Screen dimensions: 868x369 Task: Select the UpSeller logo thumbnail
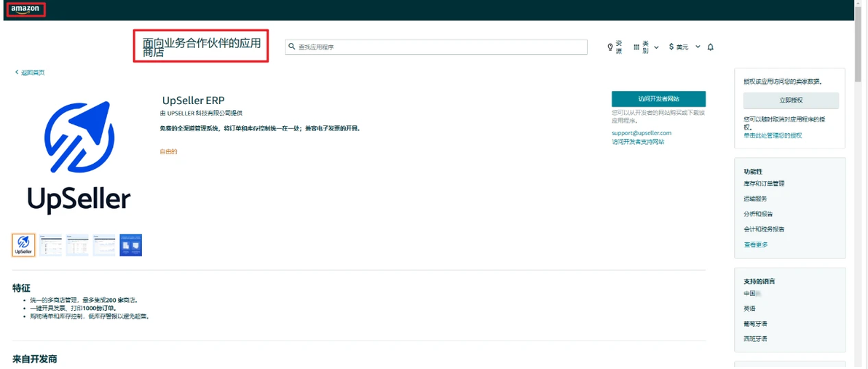(x=23, y=245)
